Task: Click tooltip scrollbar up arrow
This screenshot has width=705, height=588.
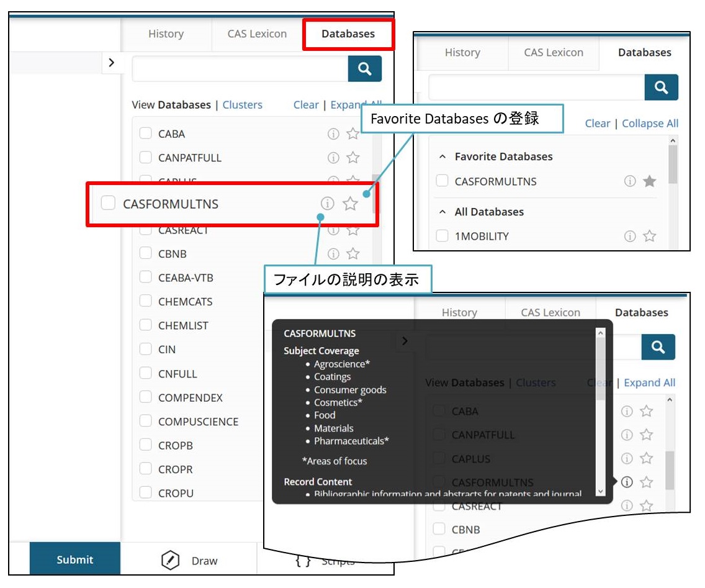Action: [x=600, y=333]
